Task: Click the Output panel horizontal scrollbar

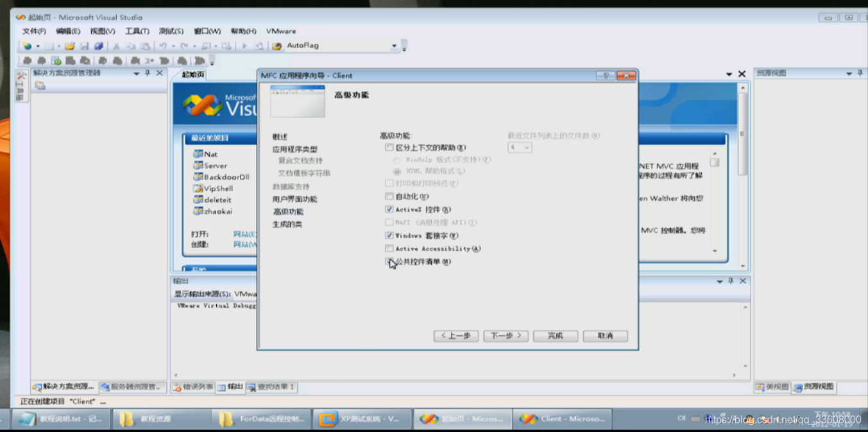Action: (x=455, y=375)
